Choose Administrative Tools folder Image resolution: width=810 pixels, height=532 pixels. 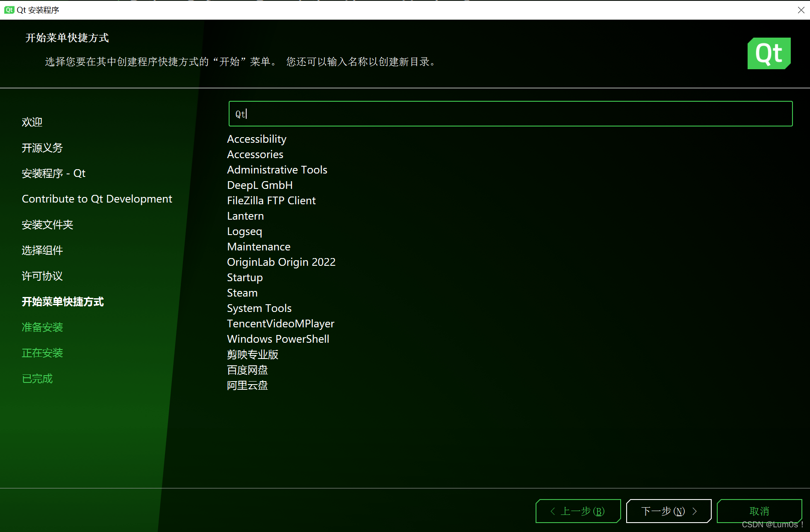(277, 170)
